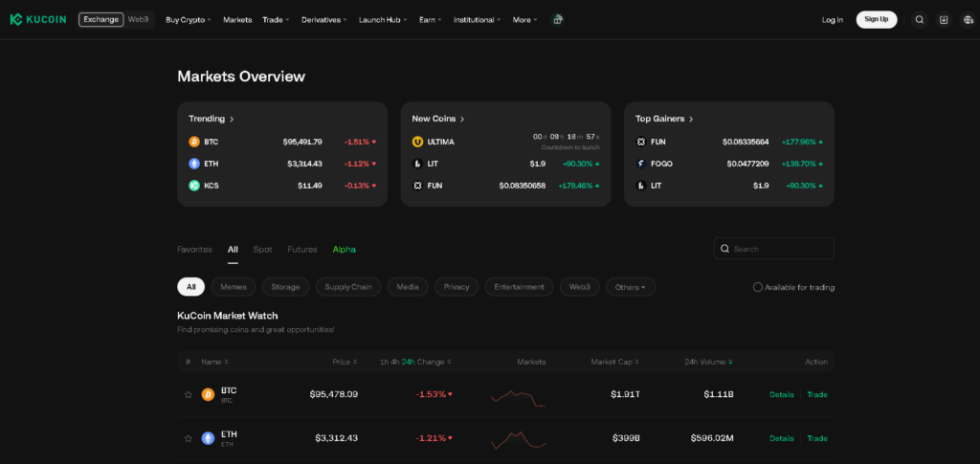The image size is (980, 464).
Task: Click the Log In link
Action: [x=833, y=20]
